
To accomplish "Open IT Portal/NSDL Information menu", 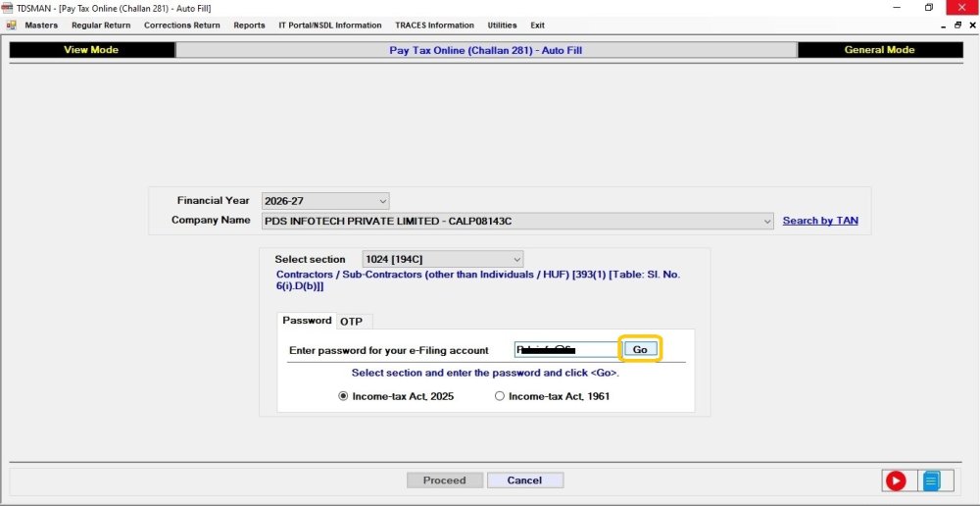I will (x=330, y=25).
